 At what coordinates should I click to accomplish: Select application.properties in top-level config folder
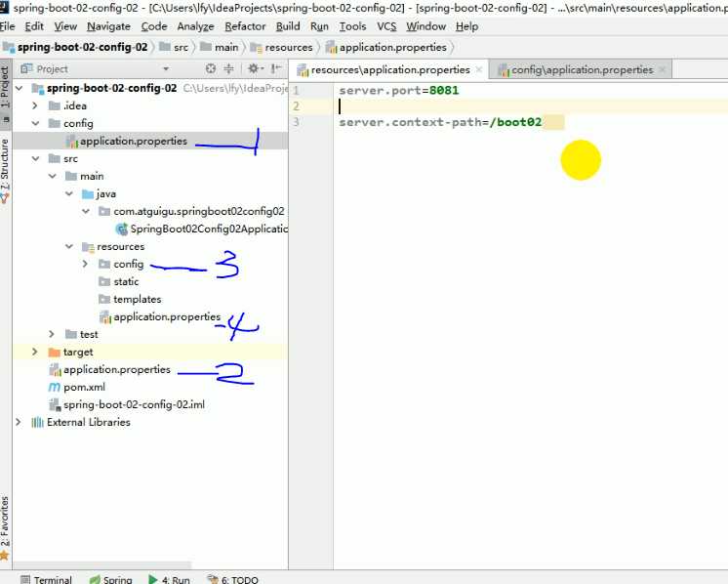(x=150, y=142)
